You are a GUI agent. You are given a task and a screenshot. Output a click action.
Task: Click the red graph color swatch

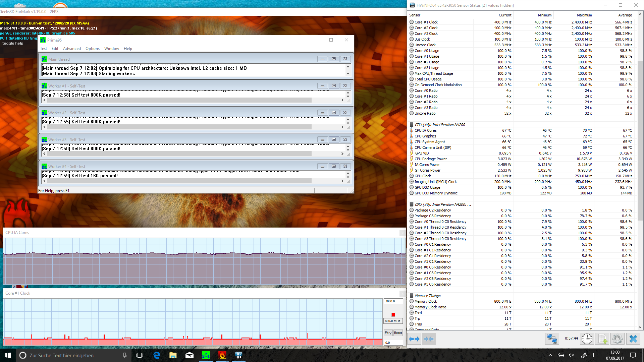point(393,315)
